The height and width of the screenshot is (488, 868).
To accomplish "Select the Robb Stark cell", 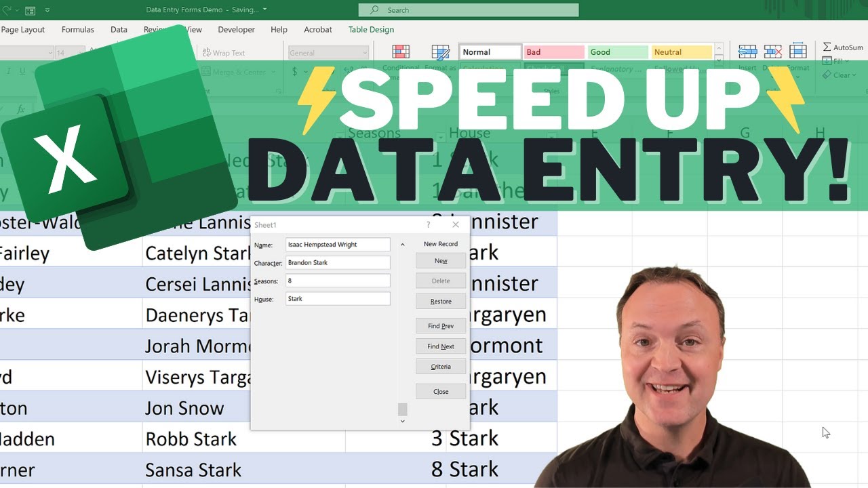I will coord(243,439).
